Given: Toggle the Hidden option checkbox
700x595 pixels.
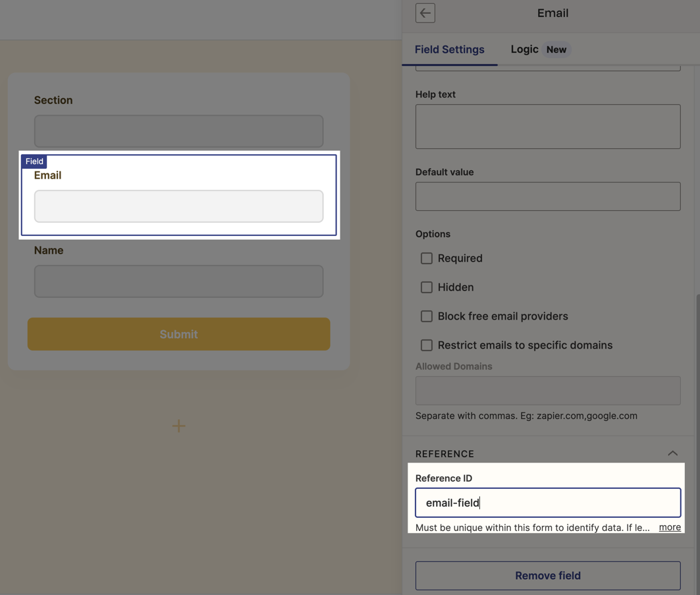Looking at the screenshot, I should click(x=427, y=287).
